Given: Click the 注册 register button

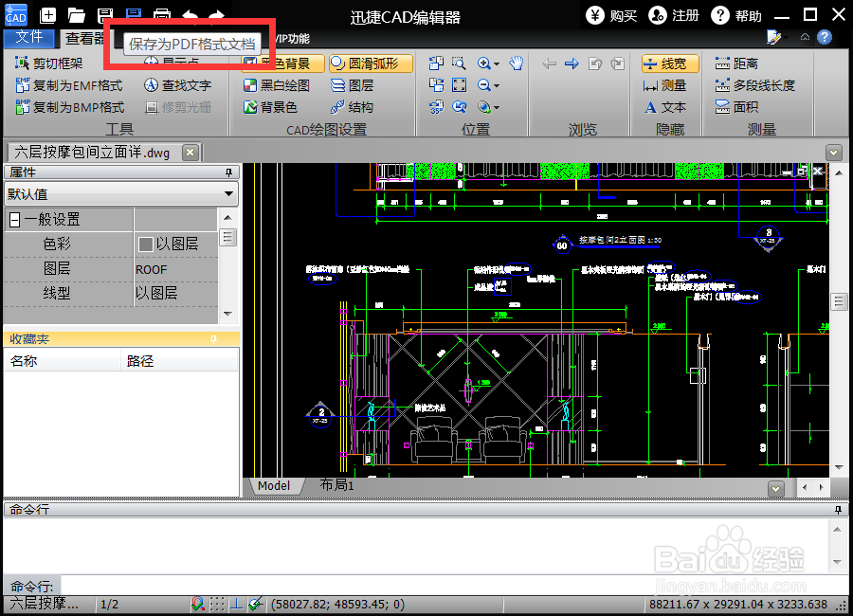Looking at the screenshot, I should tap(674, 16).
